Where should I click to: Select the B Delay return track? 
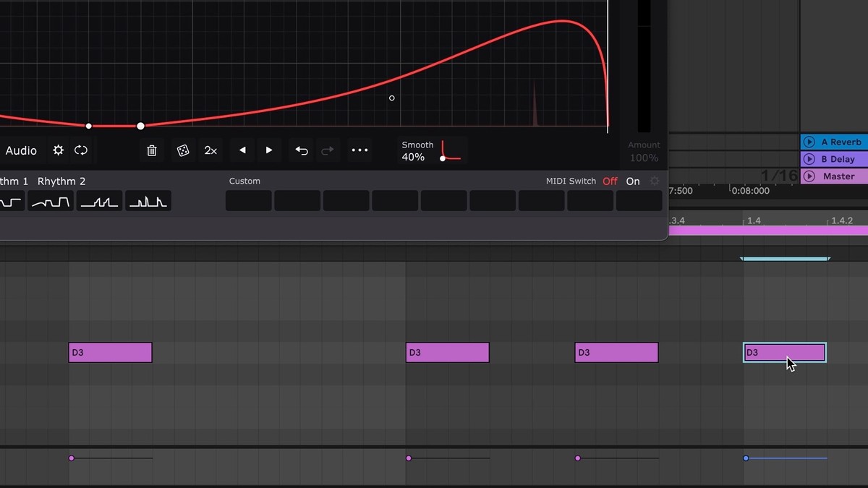(x=838, y=159)
